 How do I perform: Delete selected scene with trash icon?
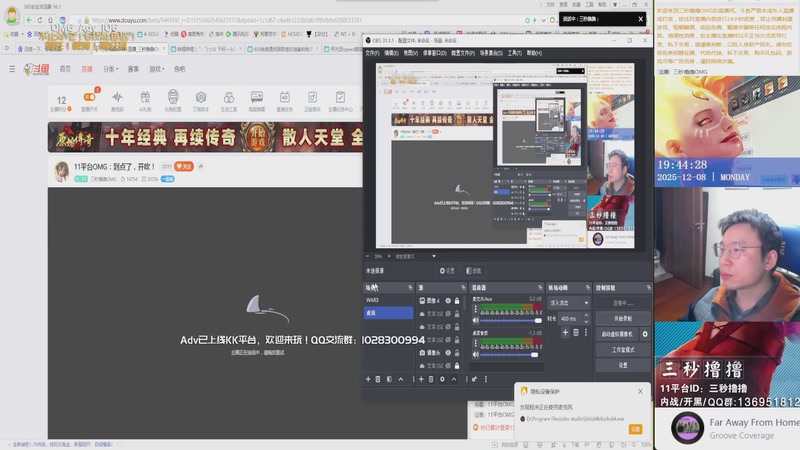coord(378,379)
